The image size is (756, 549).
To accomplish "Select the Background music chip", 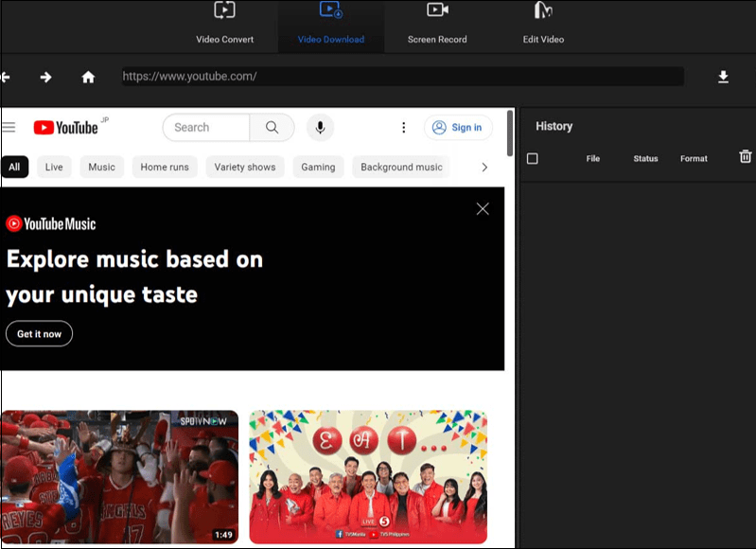I will tap(401, 167).
